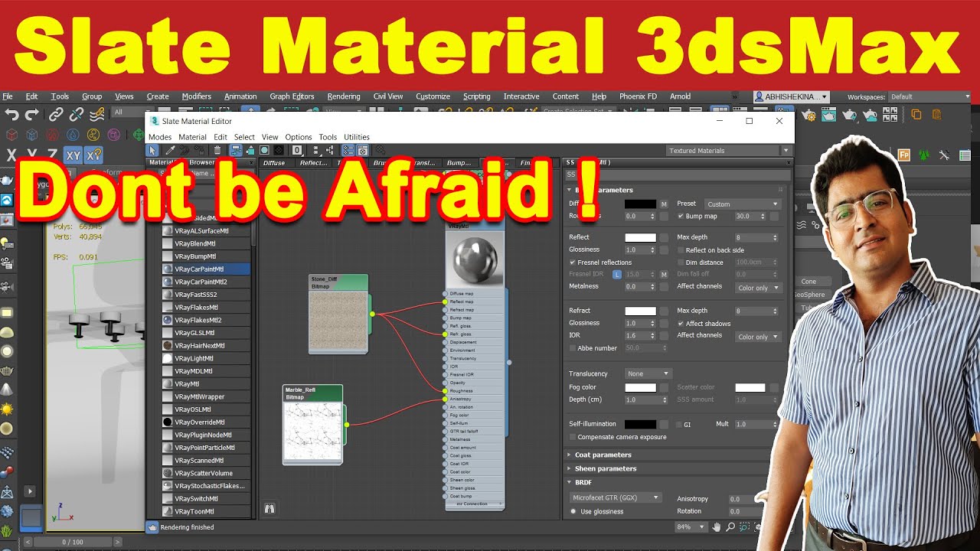Click the Stone_Diff Bitmap node thumbnail
The height and width of the screenshot is (551, 980).
click(338, 320)
